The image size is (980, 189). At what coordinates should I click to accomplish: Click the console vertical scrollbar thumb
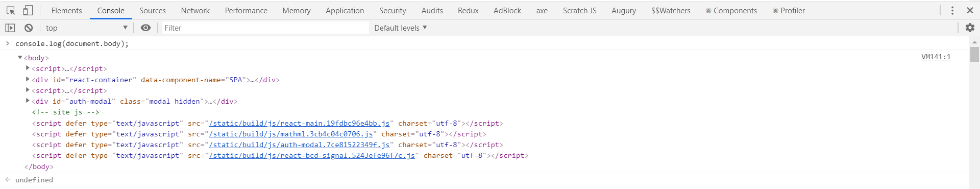(974, 54)
